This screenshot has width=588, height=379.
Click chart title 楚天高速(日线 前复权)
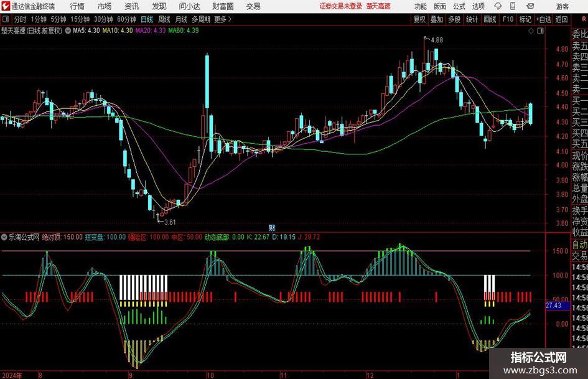pyautogui.click(x=32, y=30)
